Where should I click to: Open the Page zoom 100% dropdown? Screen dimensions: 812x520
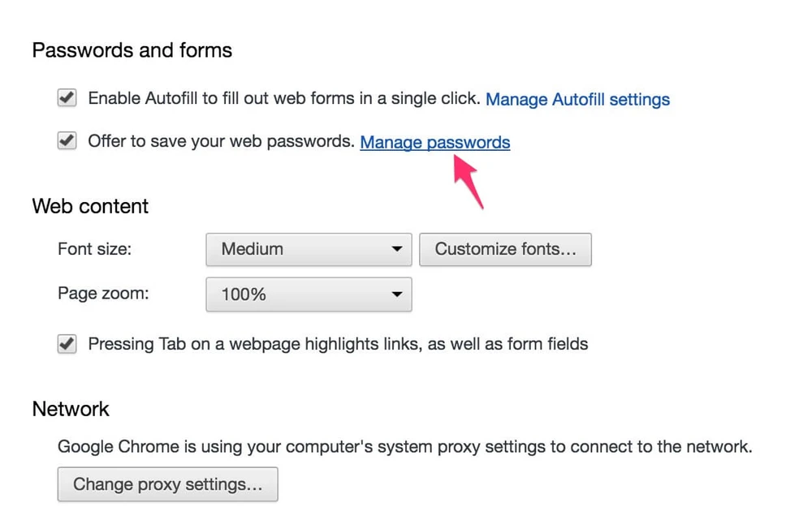tap(308, 294)
